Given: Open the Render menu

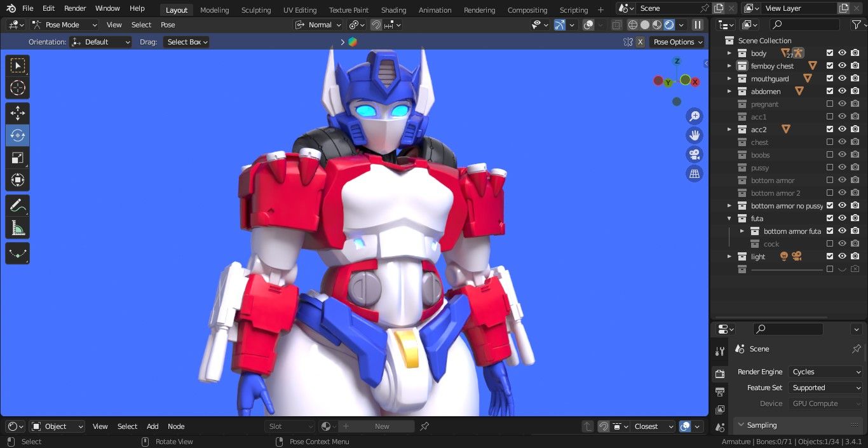Looking at the screenshot, I should [x=75, y=8].
